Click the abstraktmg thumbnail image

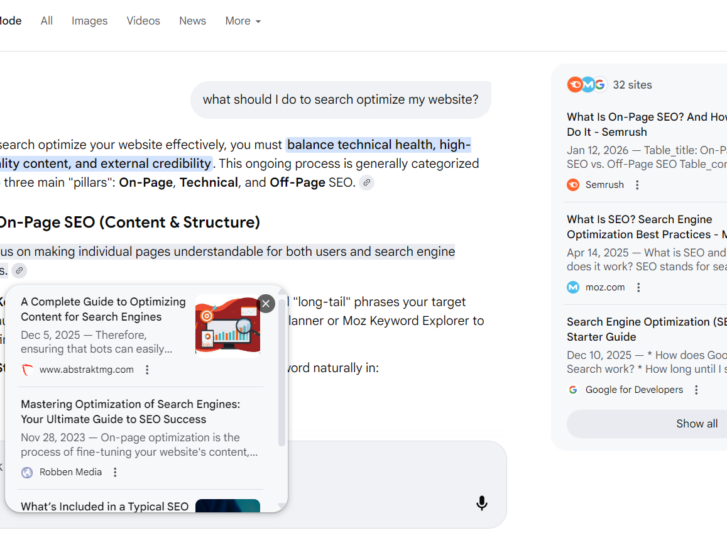(228, 326)
